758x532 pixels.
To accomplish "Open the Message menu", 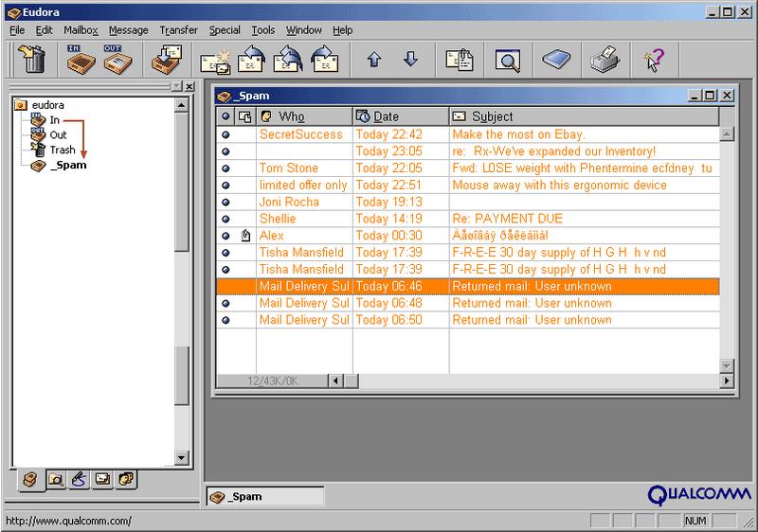I will point(129,30).
